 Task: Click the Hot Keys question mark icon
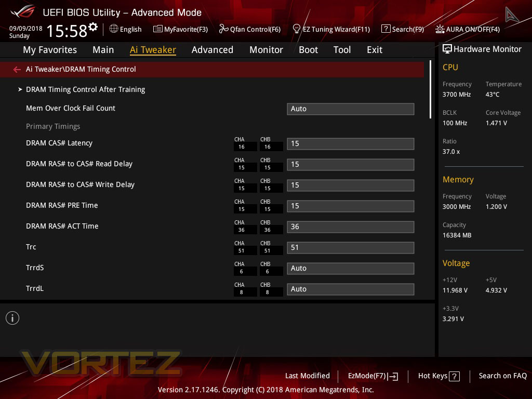[454, 376]
